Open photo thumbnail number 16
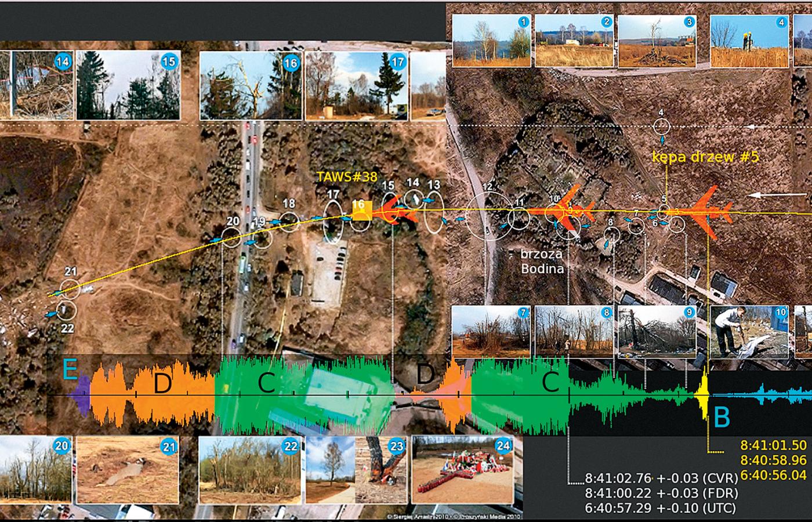This screenshot has width=812, height=522. (x=251, y=85)
